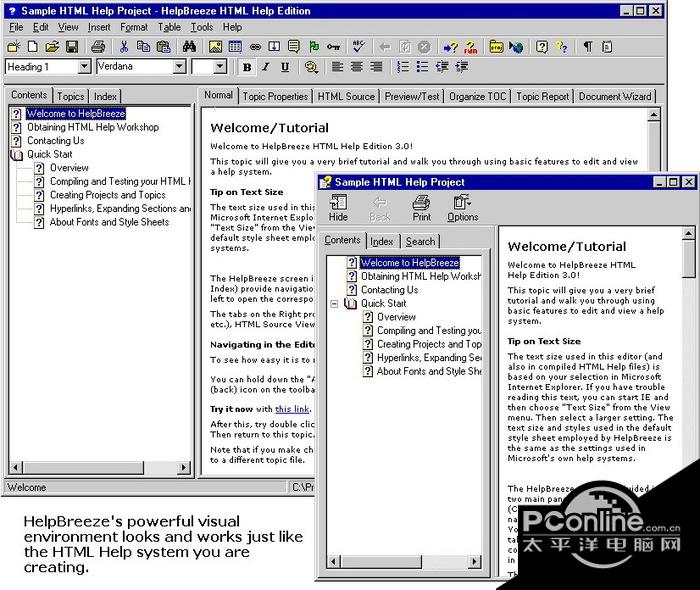Open the Table menu
Screen dimensions: 700x590
tap(169, 27)
